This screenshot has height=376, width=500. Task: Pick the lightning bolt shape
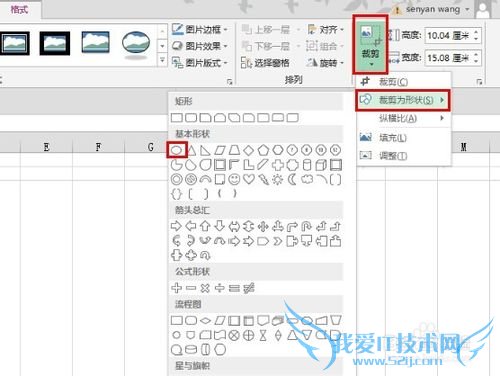point(263,180)
